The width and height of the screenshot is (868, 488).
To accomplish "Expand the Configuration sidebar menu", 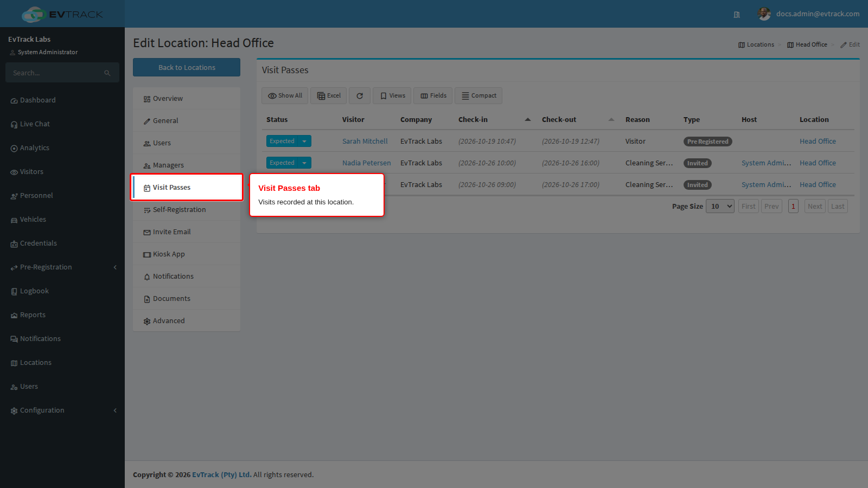I will coord(62,410).
